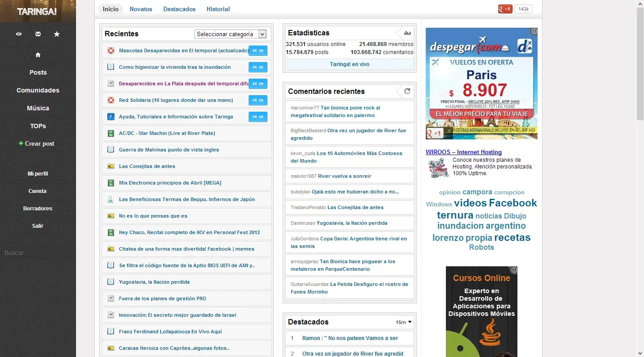Open post 'Hey Chaco, Recital completo de IKV'

pos(189,232)
